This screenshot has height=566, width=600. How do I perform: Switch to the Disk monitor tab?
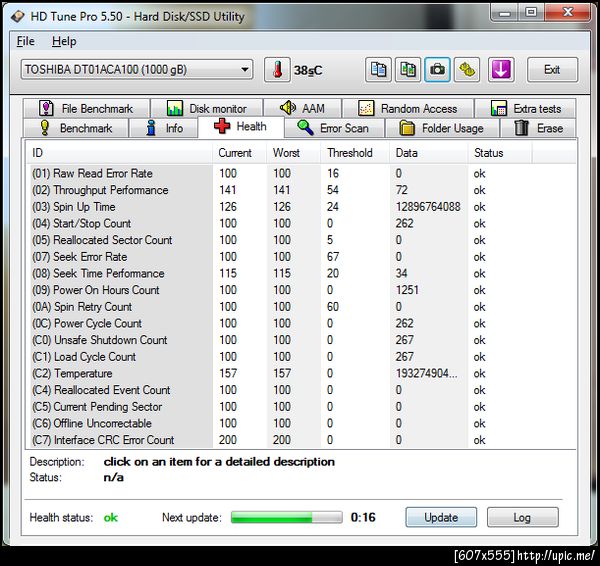(207, 108)
